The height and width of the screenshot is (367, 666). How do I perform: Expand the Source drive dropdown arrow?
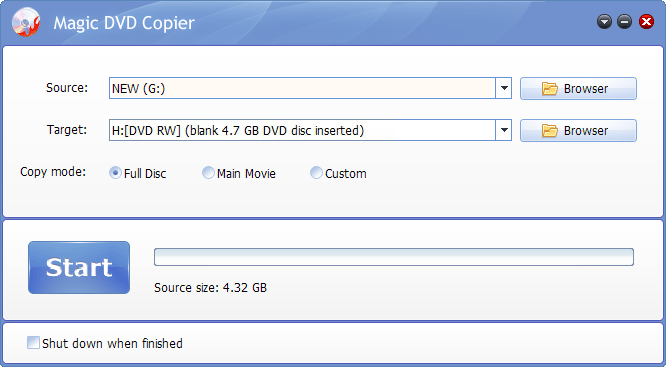coord(504,88)
